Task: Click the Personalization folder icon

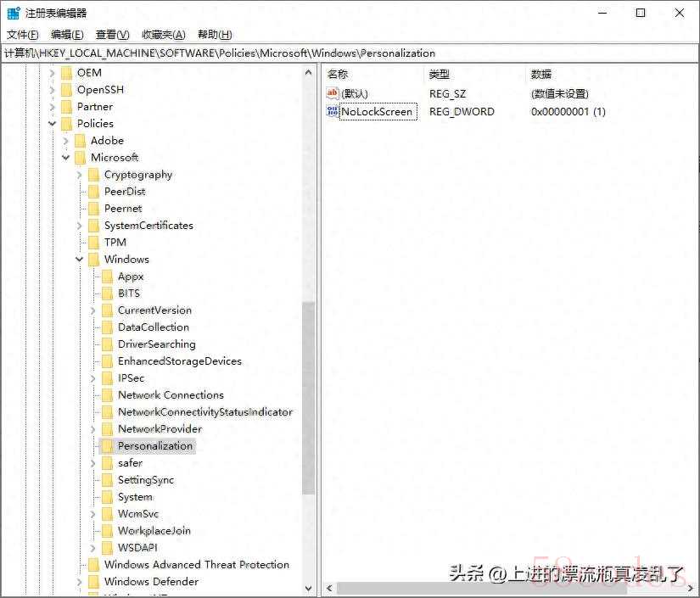Action: (107, 446)
